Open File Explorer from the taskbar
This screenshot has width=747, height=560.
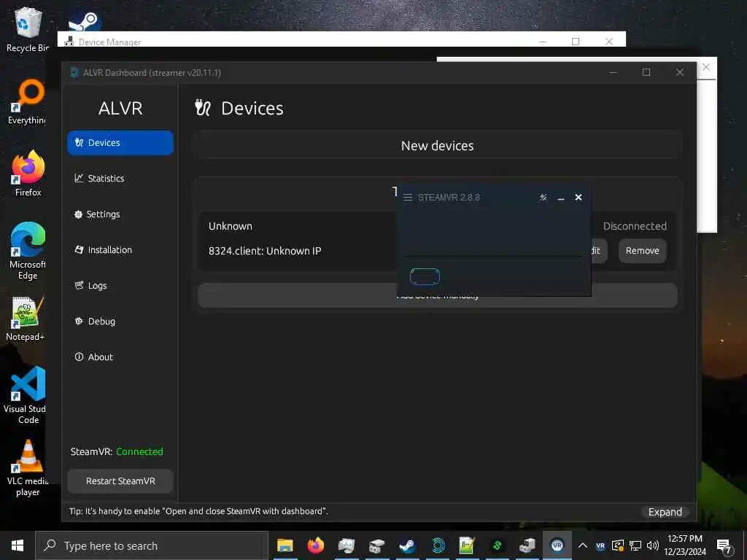285,545
